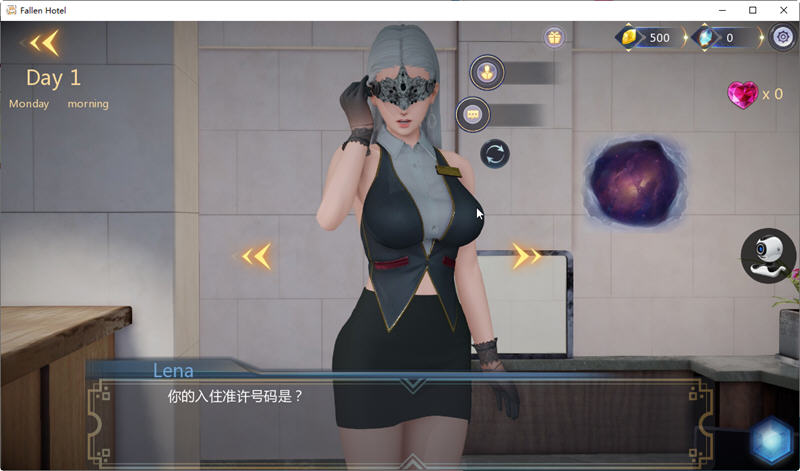Screen dimensions: 800x471
Task: Click the morning time-of-day text
Action: coord(88,104)
